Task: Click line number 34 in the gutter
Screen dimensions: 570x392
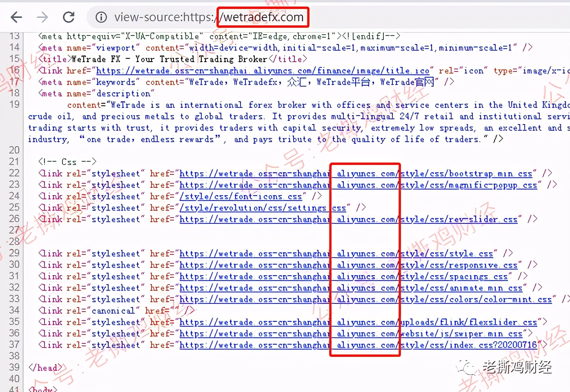Action: 14,310
